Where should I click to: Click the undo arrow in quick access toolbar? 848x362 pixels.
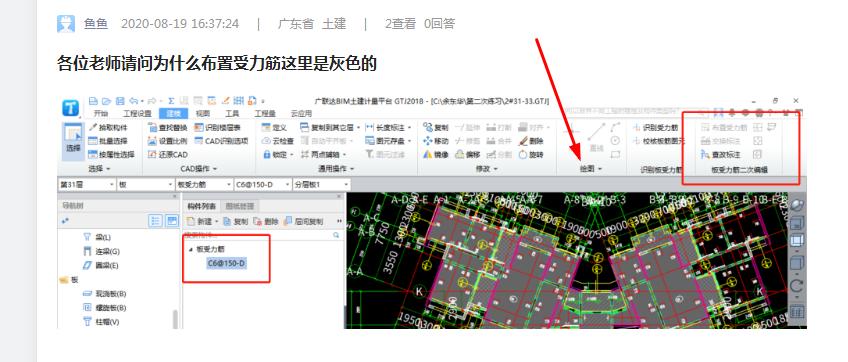[133, 101]
